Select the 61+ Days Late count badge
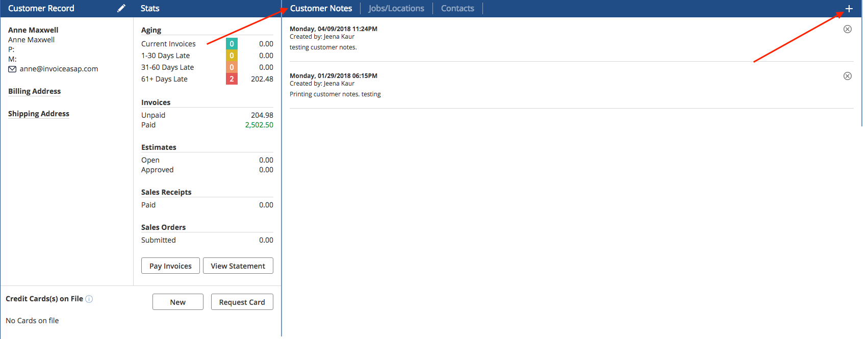Viewport: 868px width, 339px height. pos(232,79)
